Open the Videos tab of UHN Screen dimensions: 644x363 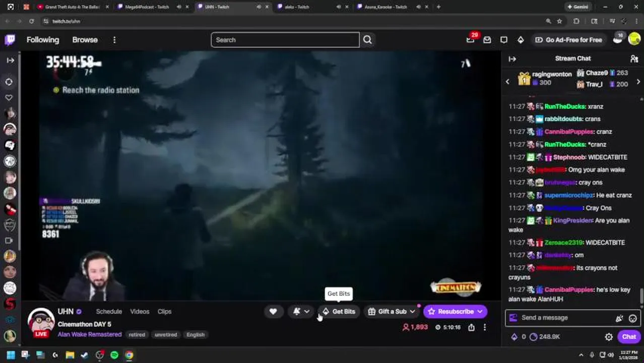(x=140, y=312)
